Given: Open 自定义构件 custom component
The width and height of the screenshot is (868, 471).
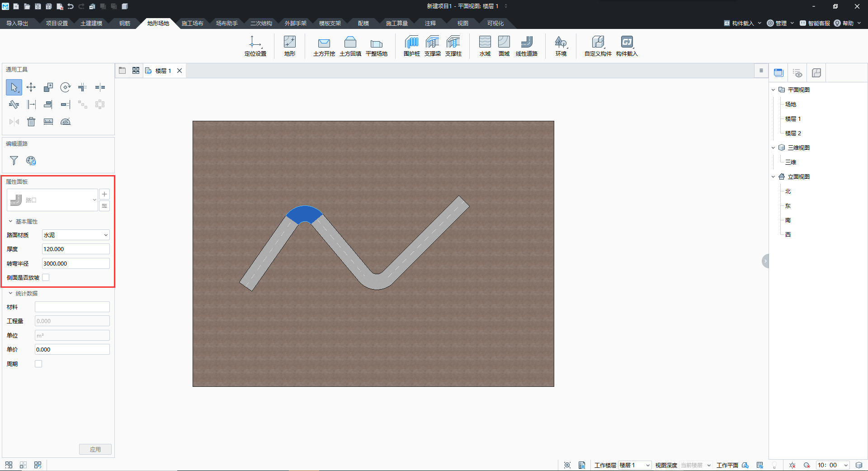Looking at the screenshot, I should coord(598,46).
